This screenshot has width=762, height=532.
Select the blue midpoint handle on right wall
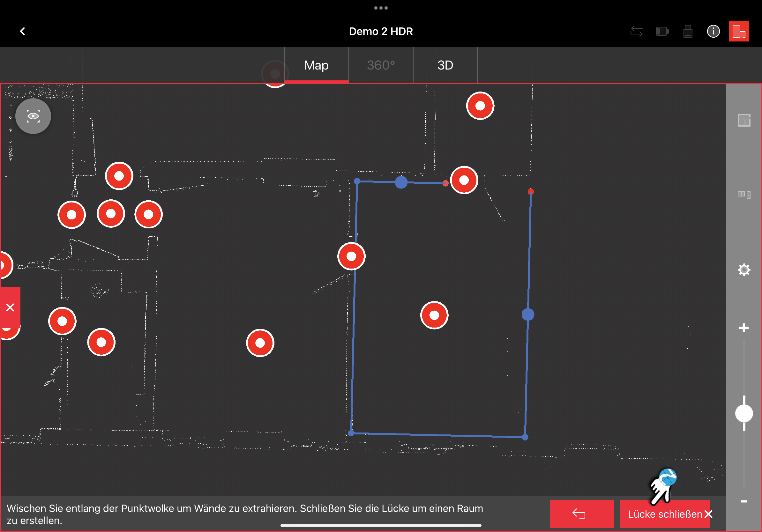(528, 314)
